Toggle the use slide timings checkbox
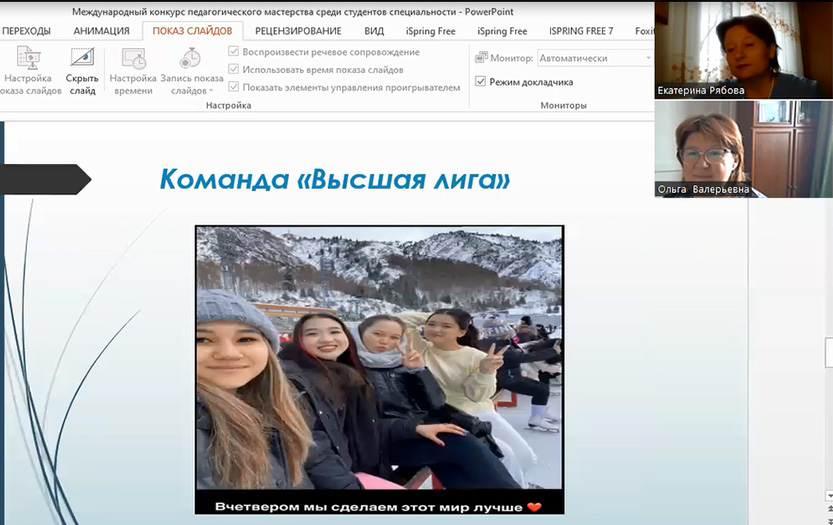 (x=234, y=70)
